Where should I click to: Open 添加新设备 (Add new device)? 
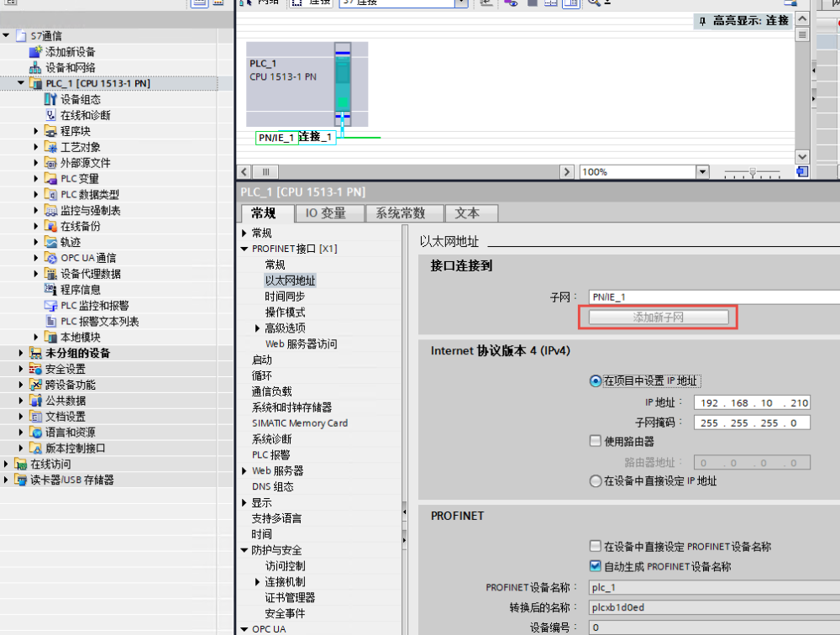click(70, 52)
